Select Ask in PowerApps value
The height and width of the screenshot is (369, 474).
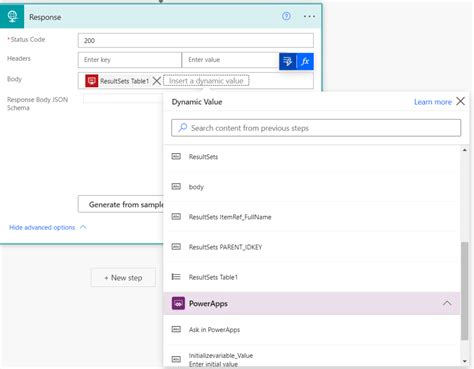tap(312, 329)
